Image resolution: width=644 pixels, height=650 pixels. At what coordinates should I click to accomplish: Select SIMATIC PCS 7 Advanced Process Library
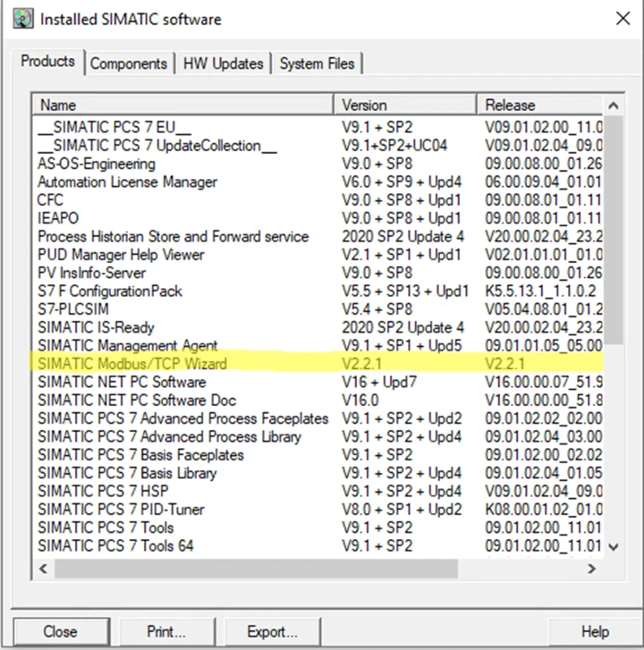tap(318, 437)
